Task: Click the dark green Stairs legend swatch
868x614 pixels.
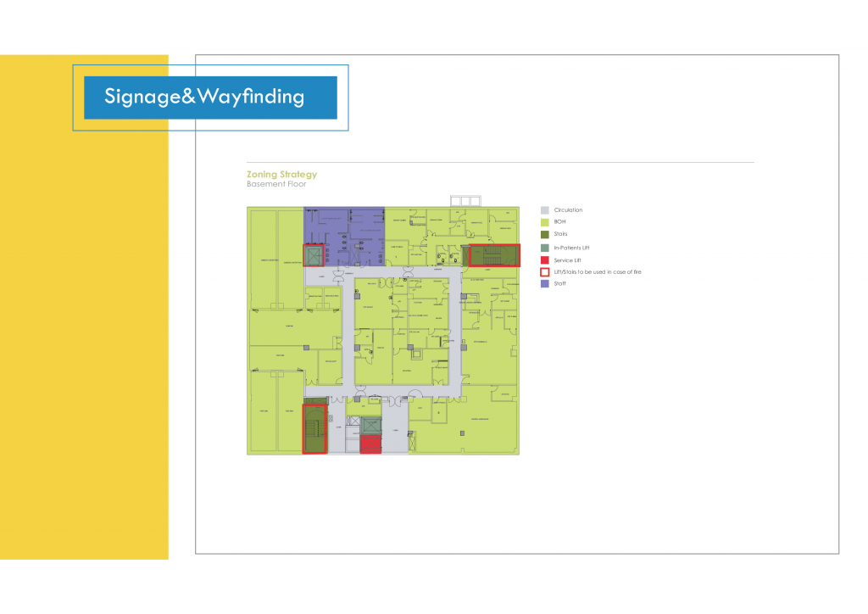Action: 545,234
